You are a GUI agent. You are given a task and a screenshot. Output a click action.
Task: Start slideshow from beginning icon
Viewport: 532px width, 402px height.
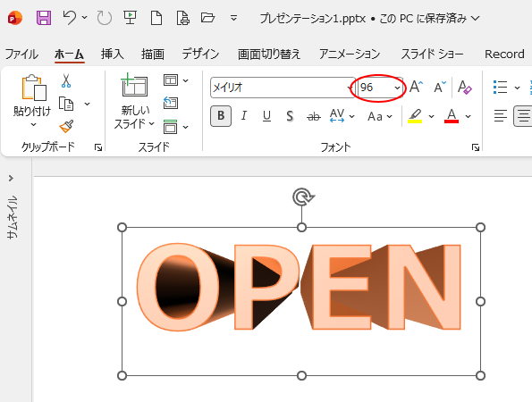[130, 18]
